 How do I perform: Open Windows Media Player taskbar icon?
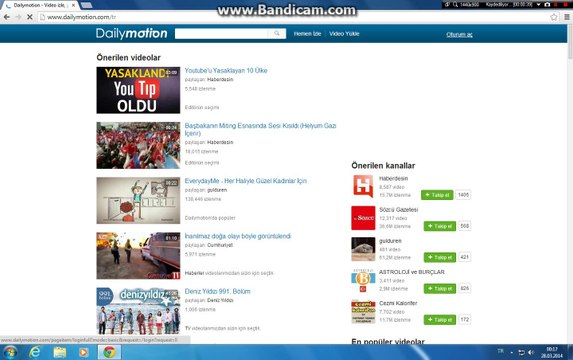tap(84, 352)
